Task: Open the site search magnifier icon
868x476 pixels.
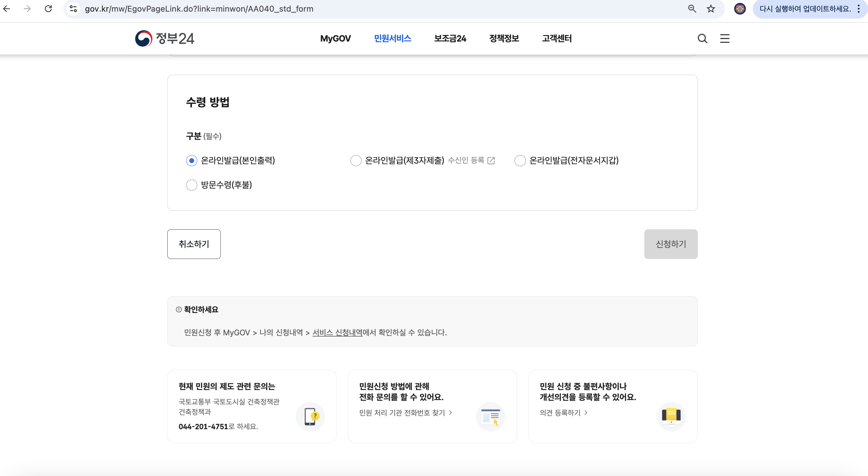Action: (x=702, y=38)
